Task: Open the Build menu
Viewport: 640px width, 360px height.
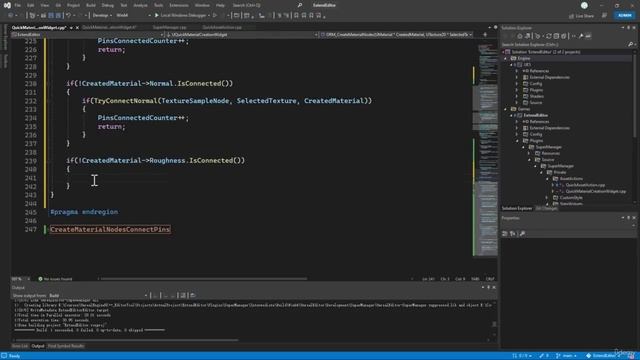Action: 91,5
